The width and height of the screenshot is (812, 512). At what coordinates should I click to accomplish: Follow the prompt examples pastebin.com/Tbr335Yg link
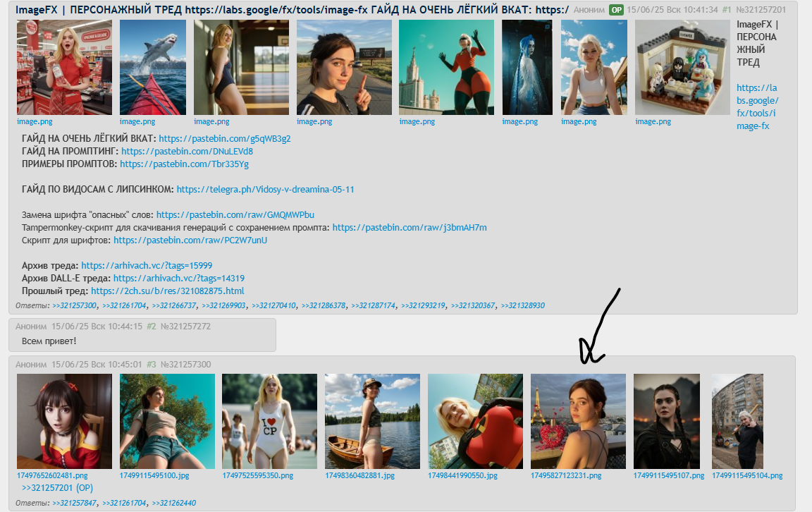[x=185, y=164]
